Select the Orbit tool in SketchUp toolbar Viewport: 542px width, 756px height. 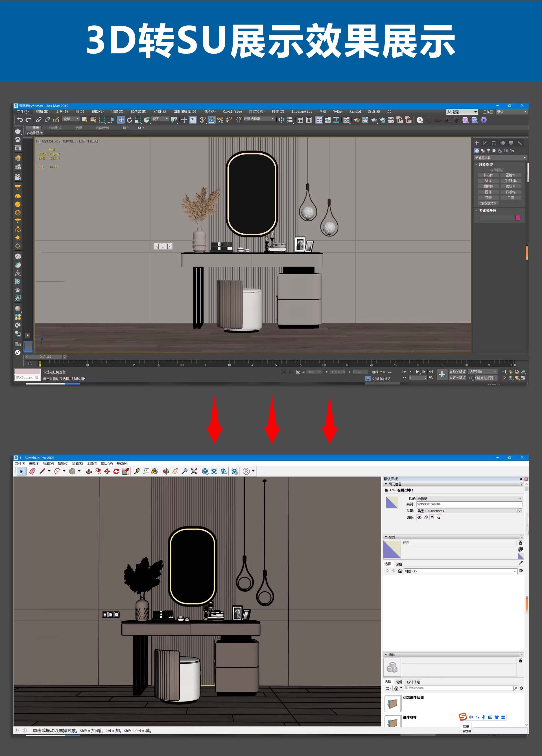[167, 471]
